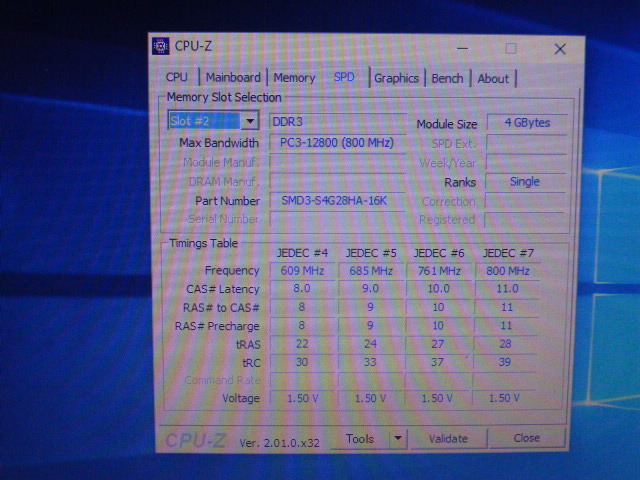The height and width of the screenshot is (480, 640).
Task: Click the empty SPD Ext. field
Action: tap(527, 143)
